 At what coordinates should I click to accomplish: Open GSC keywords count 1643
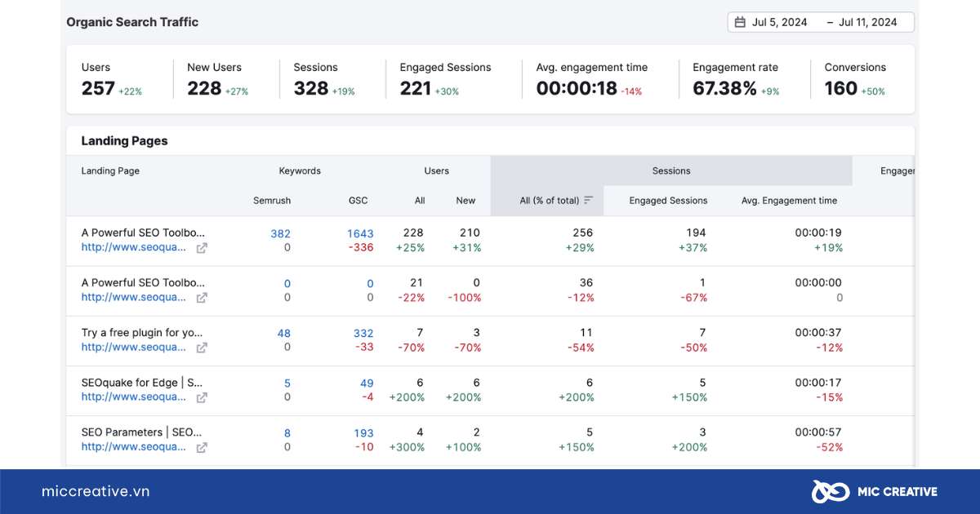360,233
